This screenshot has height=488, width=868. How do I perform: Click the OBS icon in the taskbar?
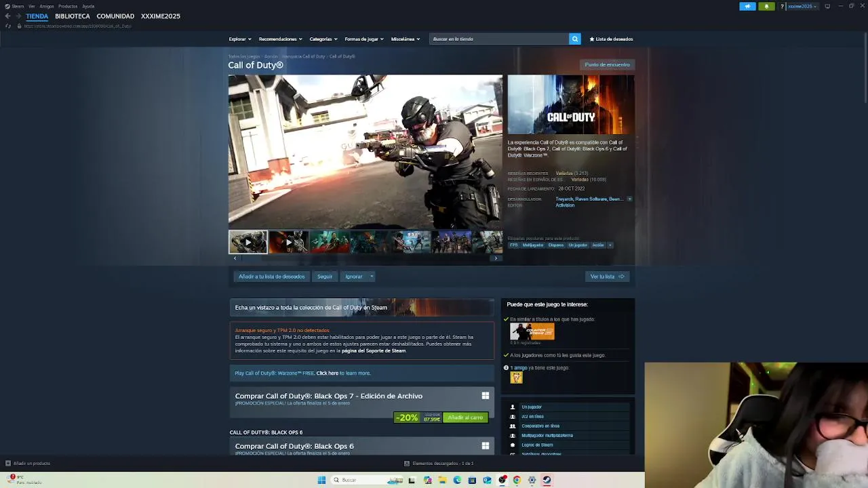pos(502,480)
